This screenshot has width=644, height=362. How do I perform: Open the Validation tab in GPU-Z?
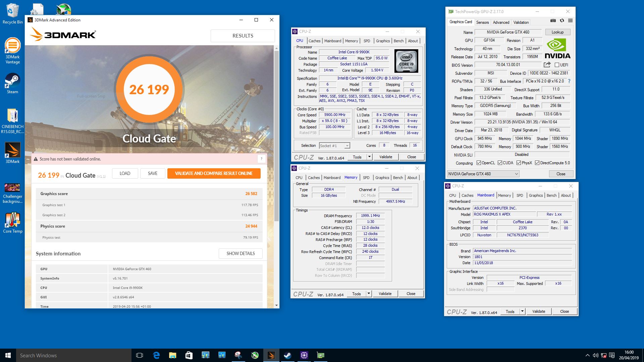click(521, 22)
